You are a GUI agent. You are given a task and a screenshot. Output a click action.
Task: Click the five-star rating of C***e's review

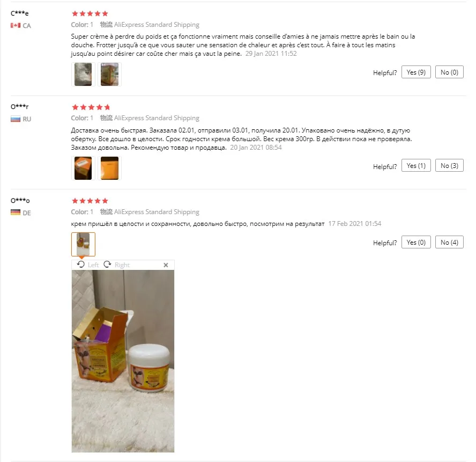click(90, 13)
